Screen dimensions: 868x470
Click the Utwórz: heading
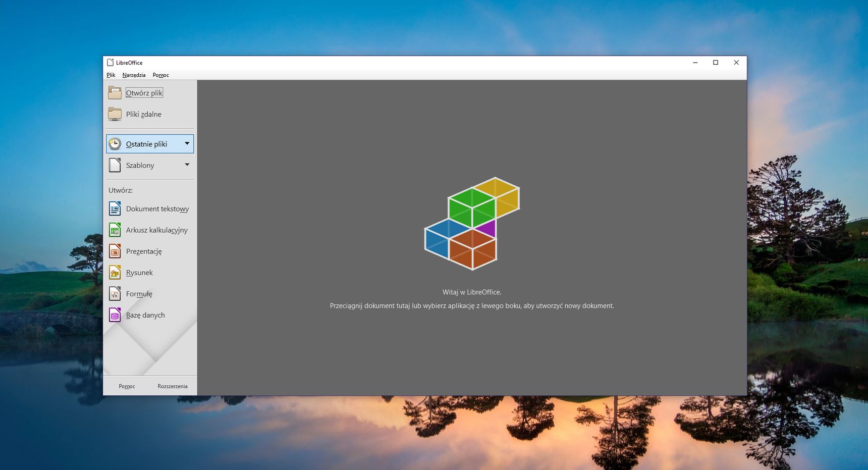click(121, 190)
